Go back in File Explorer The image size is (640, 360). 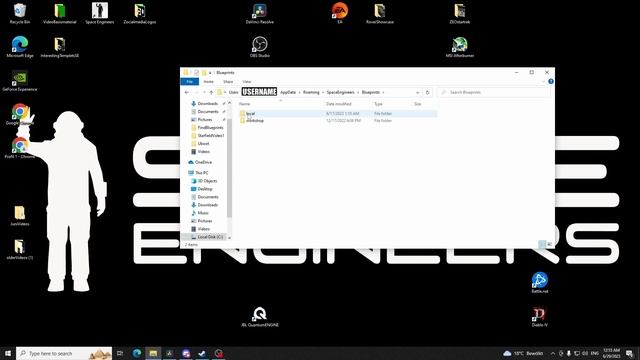(187, 93)
